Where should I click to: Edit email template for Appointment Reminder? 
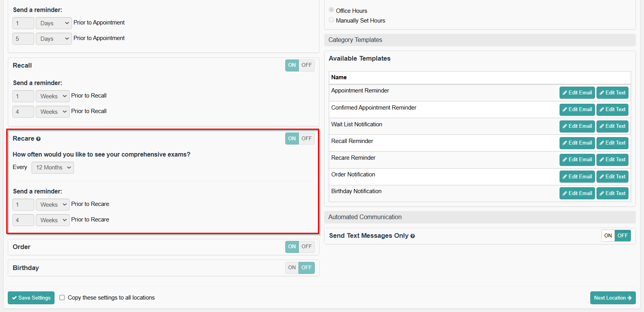coord(577,93)
